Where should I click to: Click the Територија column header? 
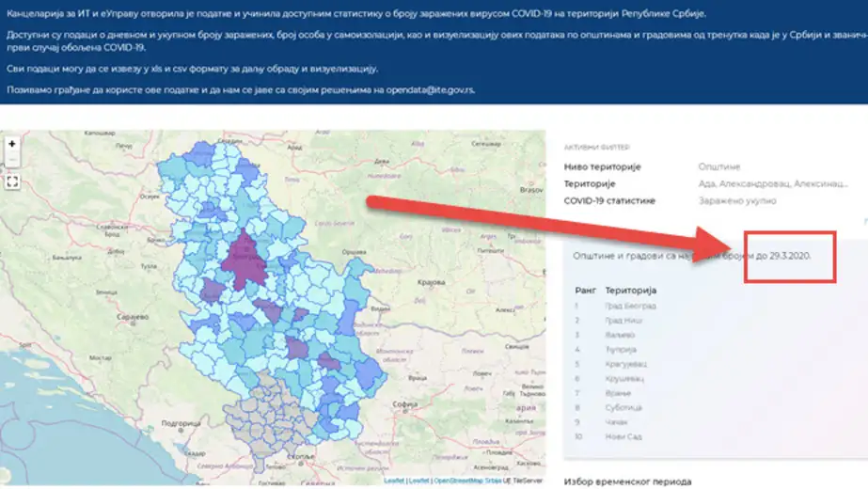point(631,290)
